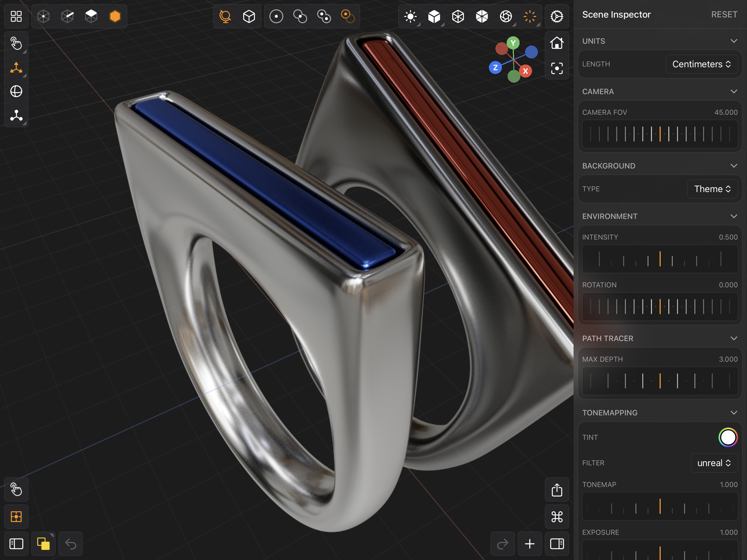This screenshot has width=747, height=560.
Task: Select the edge selection mode cube icon
Action: click(x=68, y=16)
